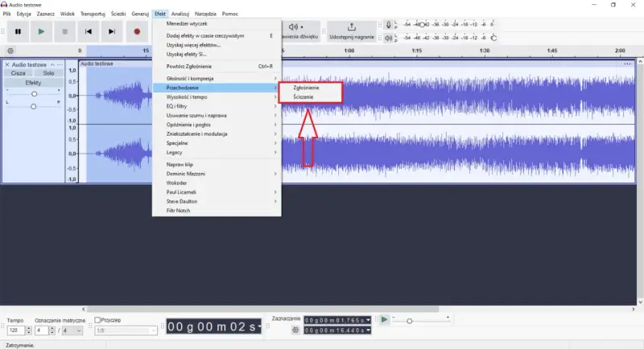Click the microphone recording meter icon

tap(388, 25)
